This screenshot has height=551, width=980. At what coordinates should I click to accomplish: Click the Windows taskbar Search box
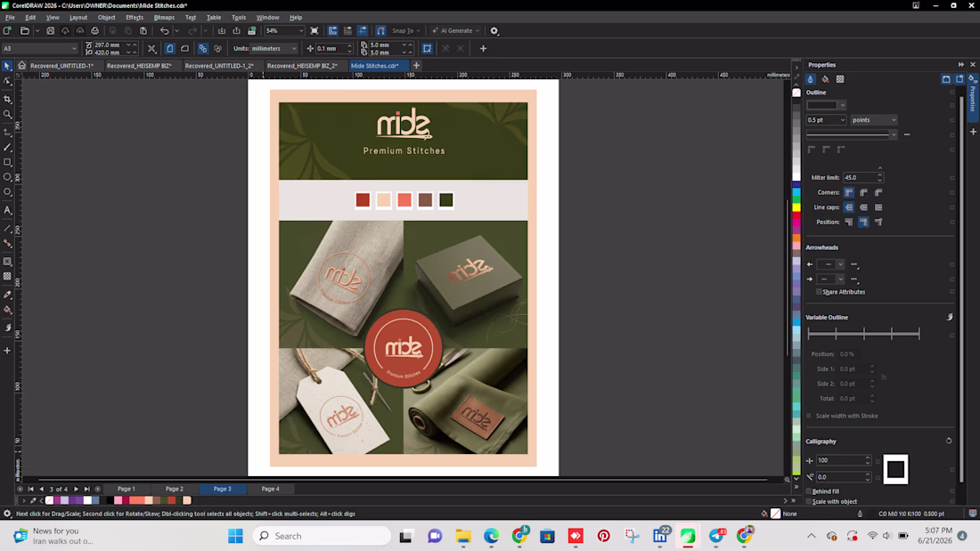pyautogui.click(x=322, y=536)
